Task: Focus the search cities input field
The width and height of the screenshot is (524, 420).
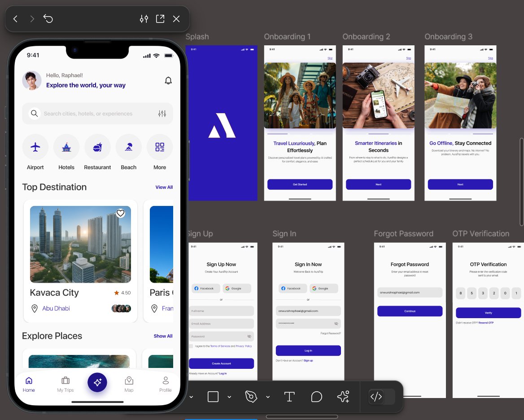Action: [98, 114]
